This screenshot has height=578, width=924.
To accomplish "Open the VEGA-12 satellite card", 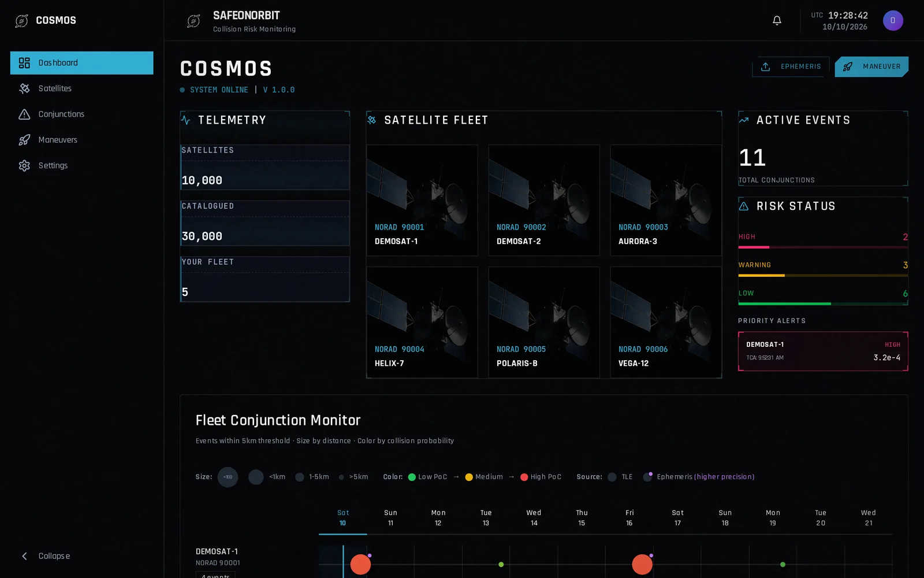I will [666, 323].
